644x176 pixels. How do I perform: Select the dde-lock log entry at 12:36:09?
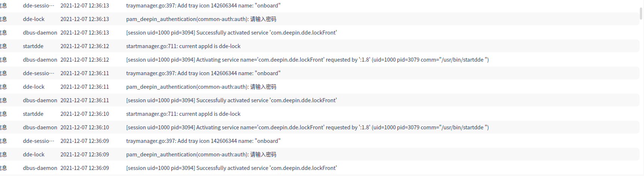[x=319, y=155]
